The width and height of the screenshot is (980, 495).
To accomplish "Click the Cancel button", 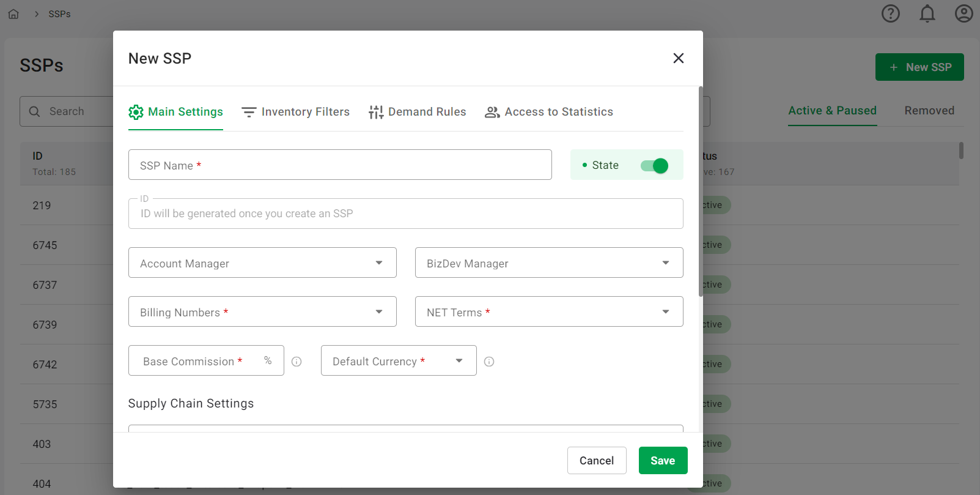I will coord(596,461).
